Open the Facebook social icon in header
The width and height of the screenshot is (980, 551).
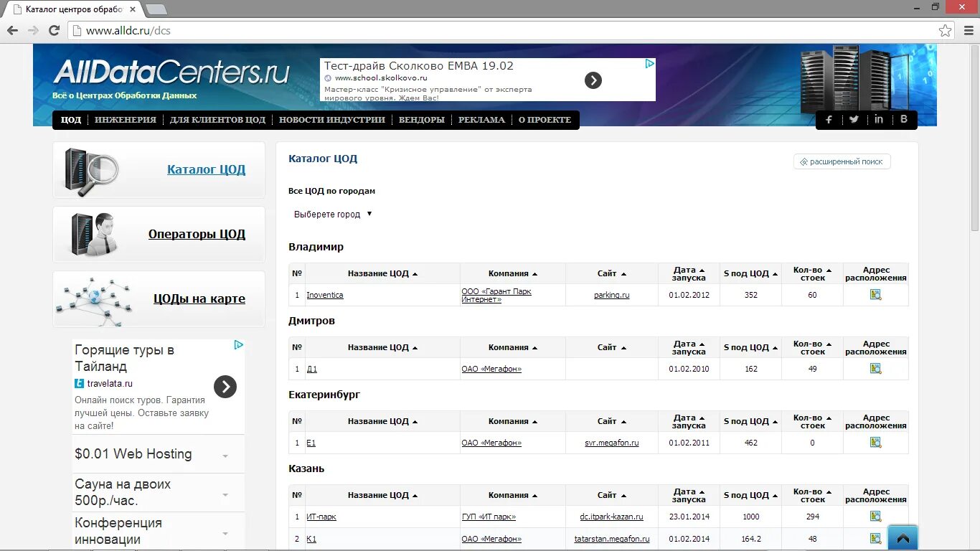point(829,120)
